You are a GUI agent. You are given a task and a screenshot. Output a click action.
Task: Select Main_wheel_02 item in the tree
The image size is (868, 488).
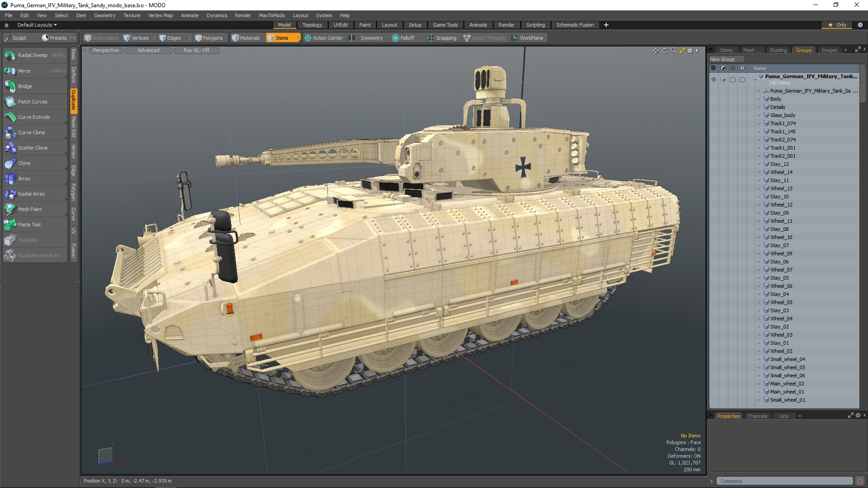pos(787,384)
